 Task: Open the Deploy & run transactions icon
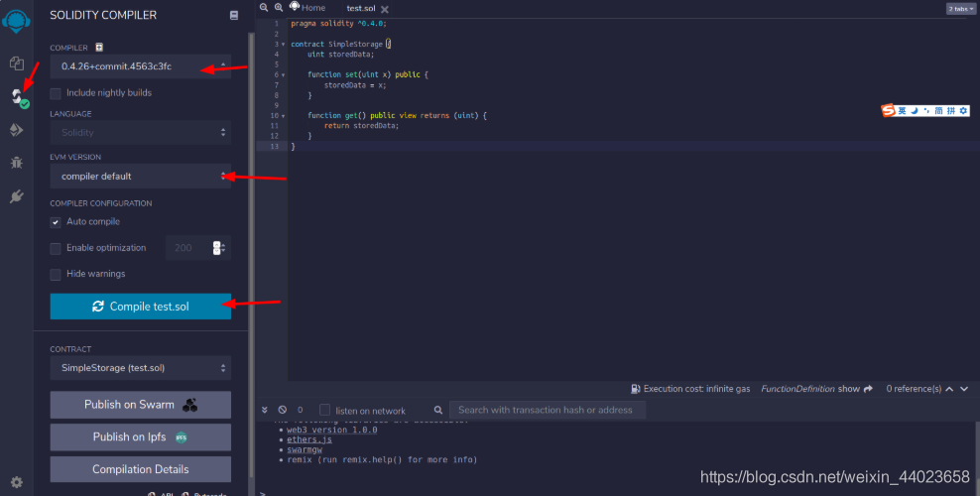pos(17,129)
